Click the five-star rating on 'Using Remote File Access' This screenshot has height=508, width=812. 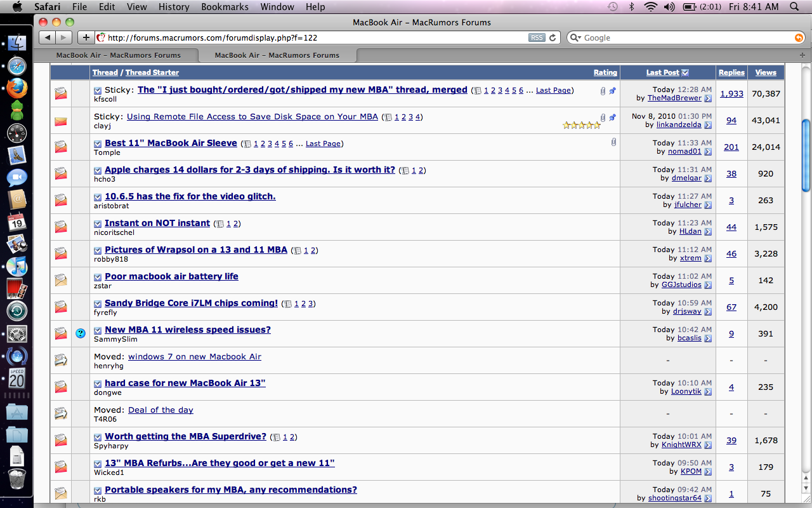(x=581, y=125)
